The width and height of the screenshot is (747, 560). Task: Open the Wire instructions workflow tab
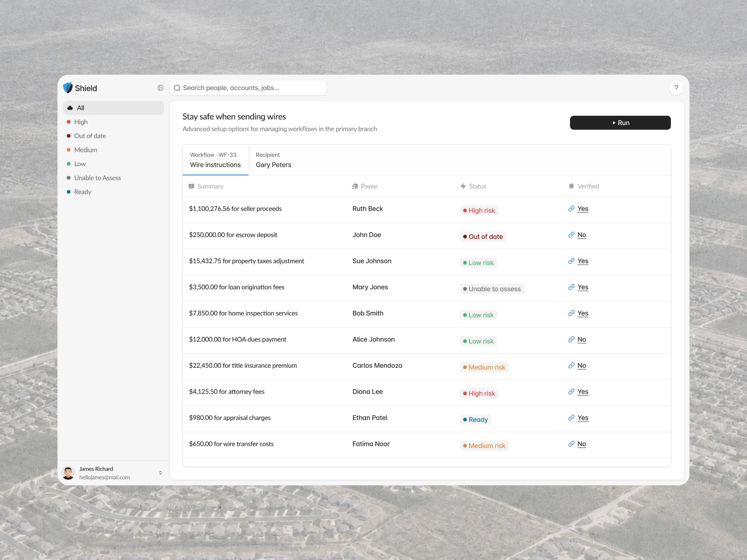pyautogui.click(x=215, y=160)
